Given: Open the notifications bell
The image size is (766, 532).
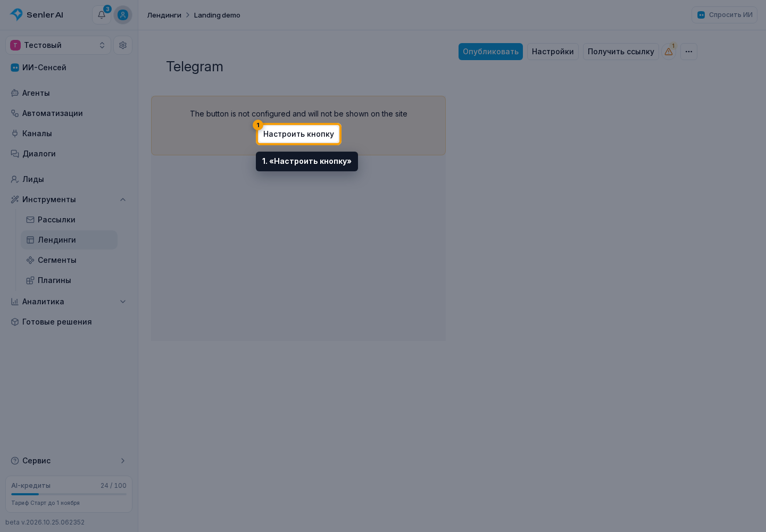Looking at the screenshot, I should [x=102, y=15].
